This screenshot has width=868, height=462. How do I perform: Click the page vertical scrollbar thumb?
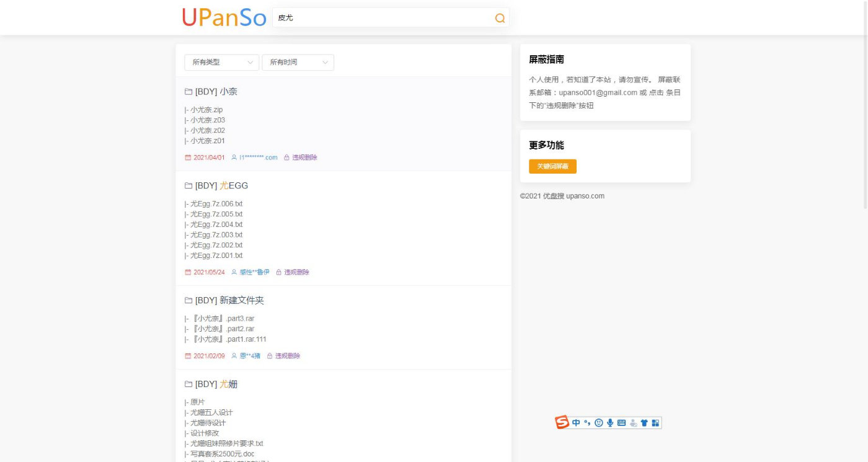866,104
